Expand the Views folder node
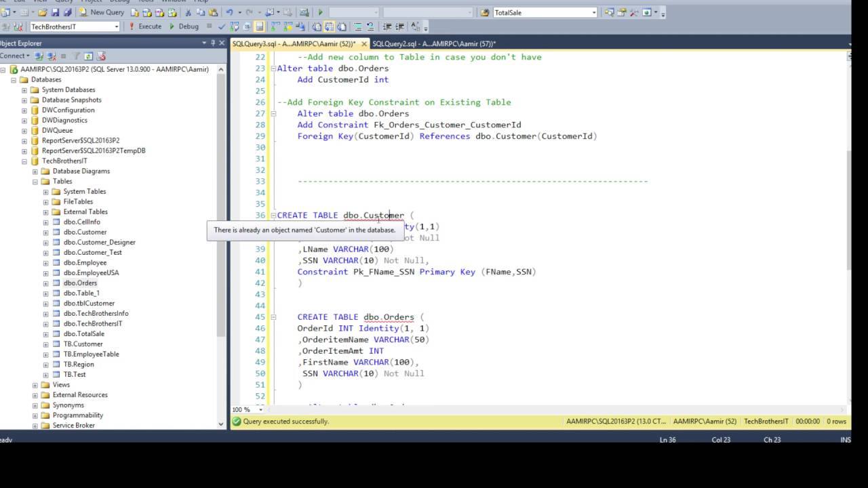Image resolution: width=868 pixels, height=488 pixels. (35, 385)
